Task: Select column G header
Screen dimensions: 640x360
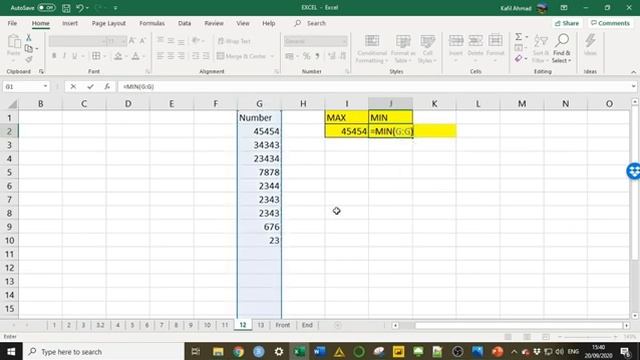Action: (259, 104)
